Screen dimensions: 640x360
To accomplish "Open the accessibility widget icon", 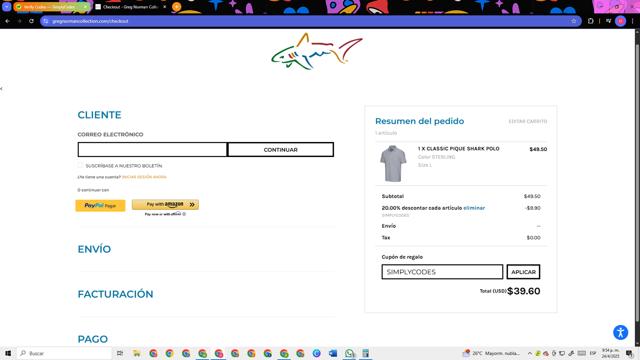I will pyautogui.click(x=620, y=332).
